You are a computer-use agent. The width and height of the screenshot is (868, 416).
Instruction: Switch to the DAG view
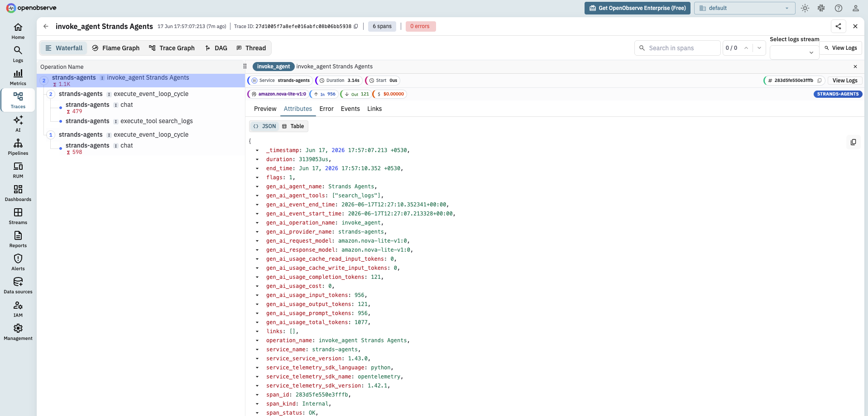point(216,48)
